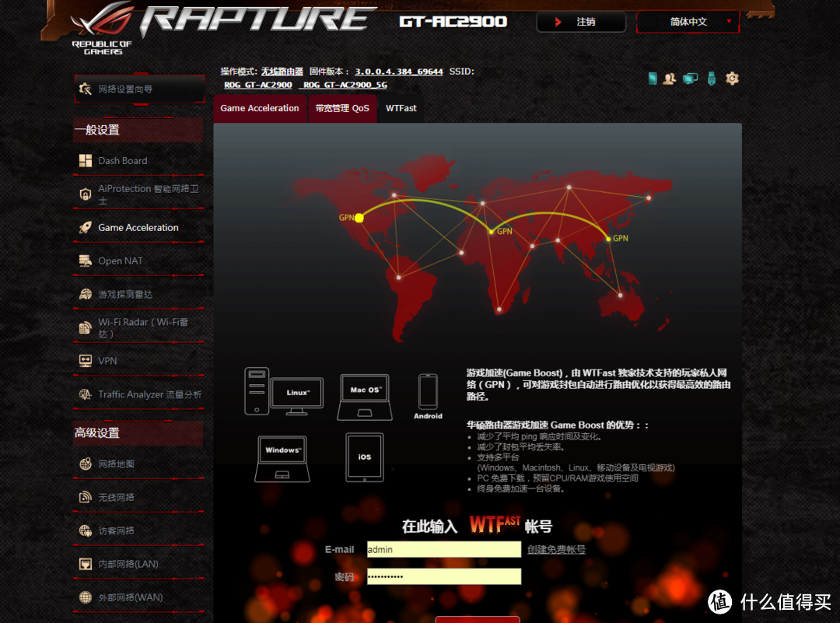Focus the E-mail input field
The width and height of the screenshot is (840, 623).
[444, 550]
